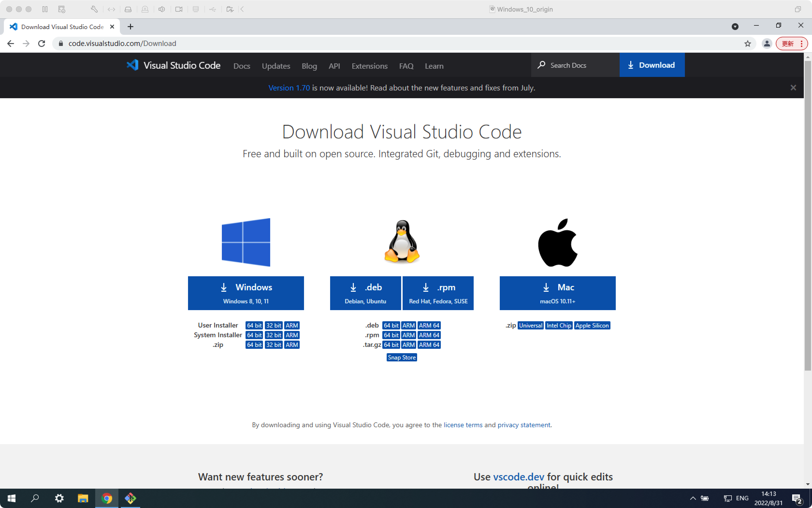Open the notification center icon
The image size is (812, 508).
click(797, 499)
